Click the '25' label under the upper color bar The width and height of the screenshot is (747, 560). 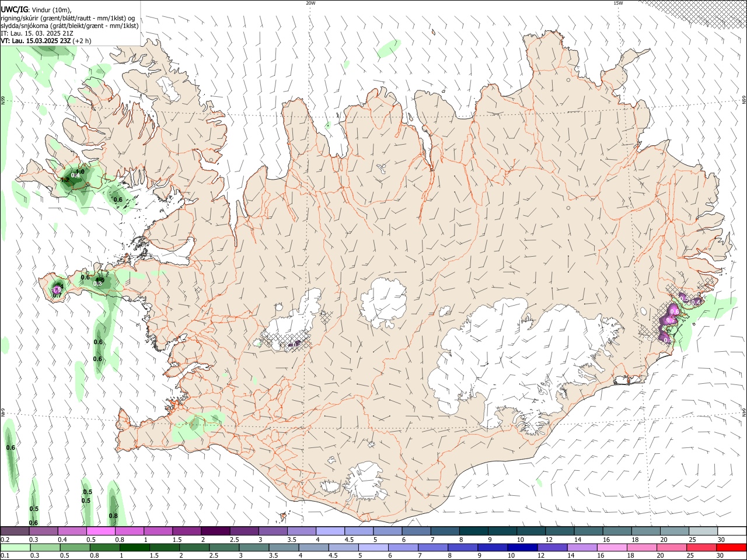tap(692, 540)
